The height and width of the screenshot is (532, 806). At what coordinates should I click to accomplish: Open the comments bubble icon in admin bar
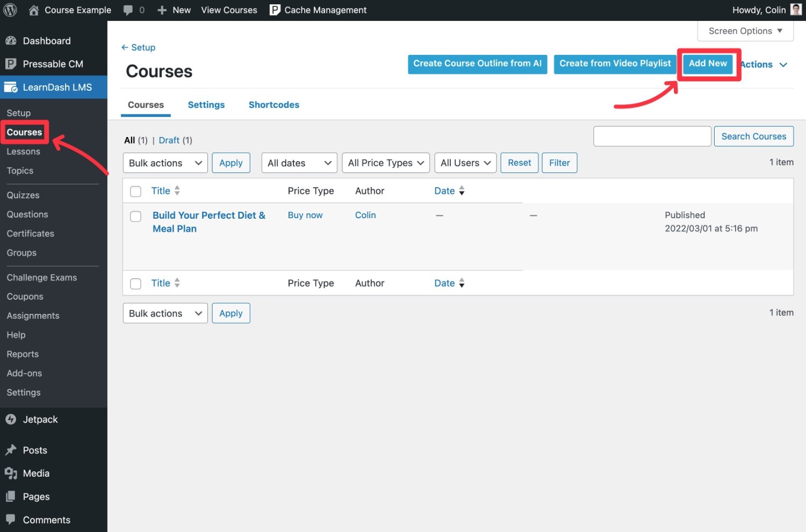(x=128, y=10)
